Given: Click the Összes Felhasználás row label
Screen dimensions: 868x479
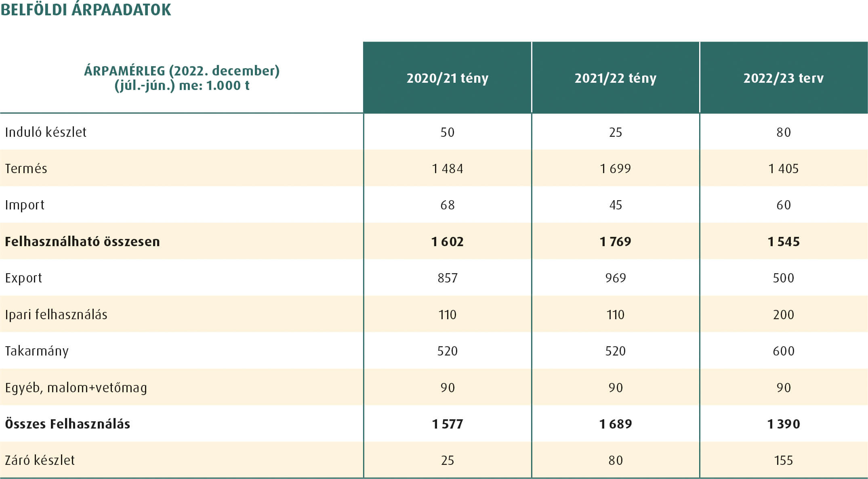Looking at the screenshot, I should tap(67, 424).
